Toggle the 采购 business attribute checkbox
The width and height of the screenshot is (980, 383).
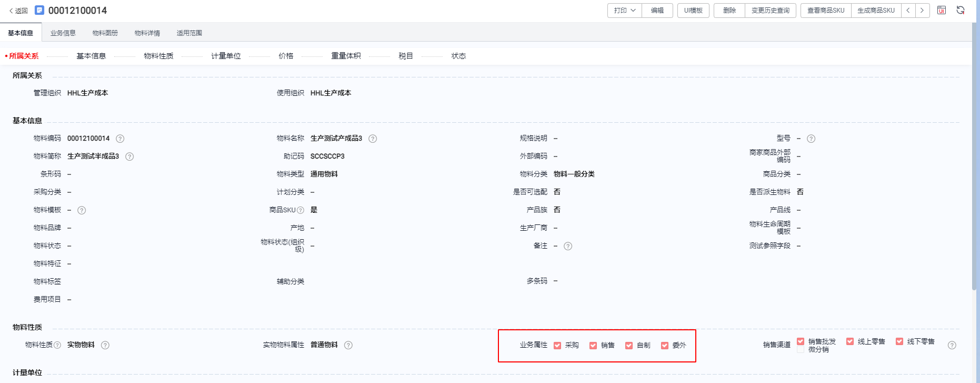[557, 346]
